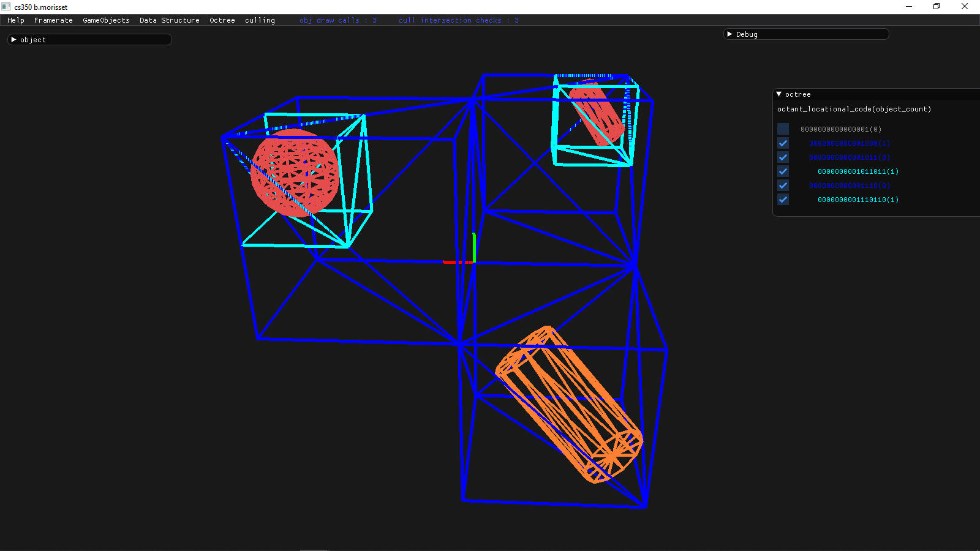Click the cs350 application icon in title bar
980x551 pixels.
point(6,7)
